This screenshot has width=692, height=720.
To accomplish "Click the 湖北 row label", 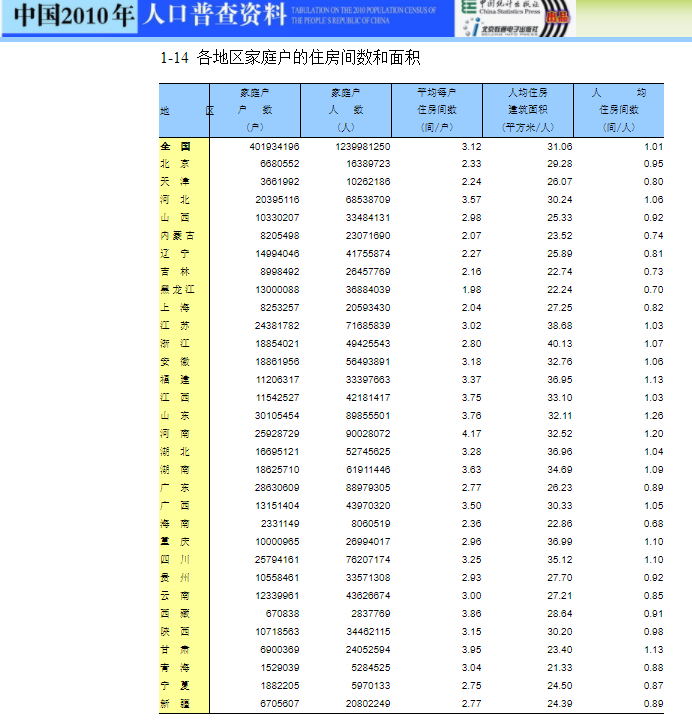I will tap(175, 452).
